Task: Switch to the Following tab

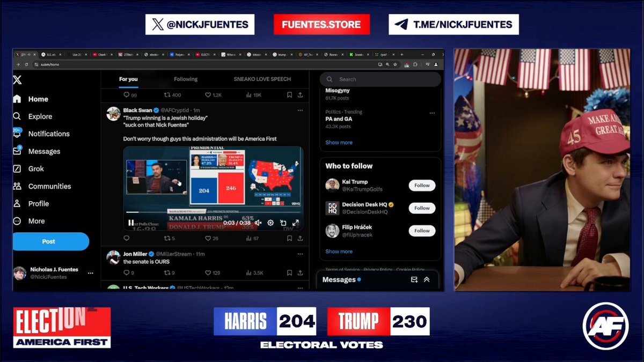Action: tap(186, 79)
